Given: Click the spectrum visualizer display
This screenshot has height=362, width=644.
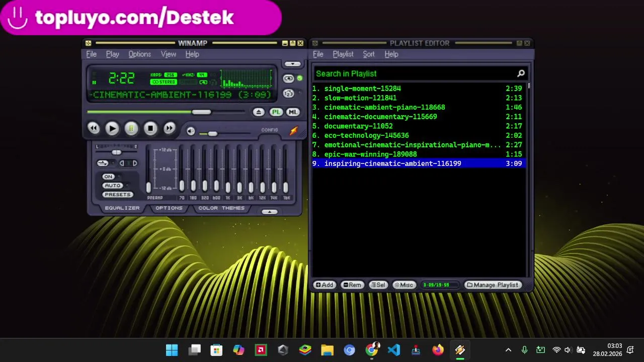Looking at the screenshot, I should coord(246,79).
